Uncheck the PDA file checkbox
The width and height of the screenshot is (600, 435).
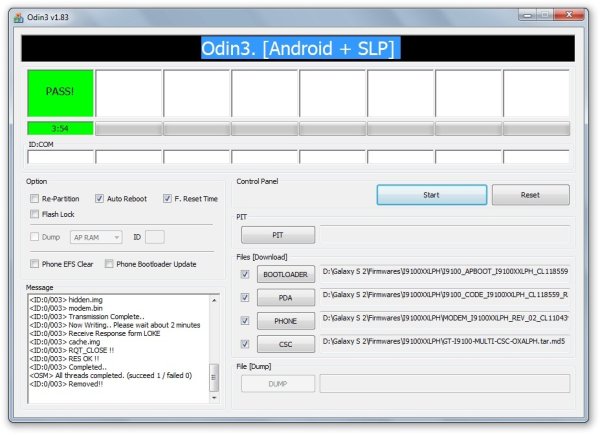tap(245, 297)
